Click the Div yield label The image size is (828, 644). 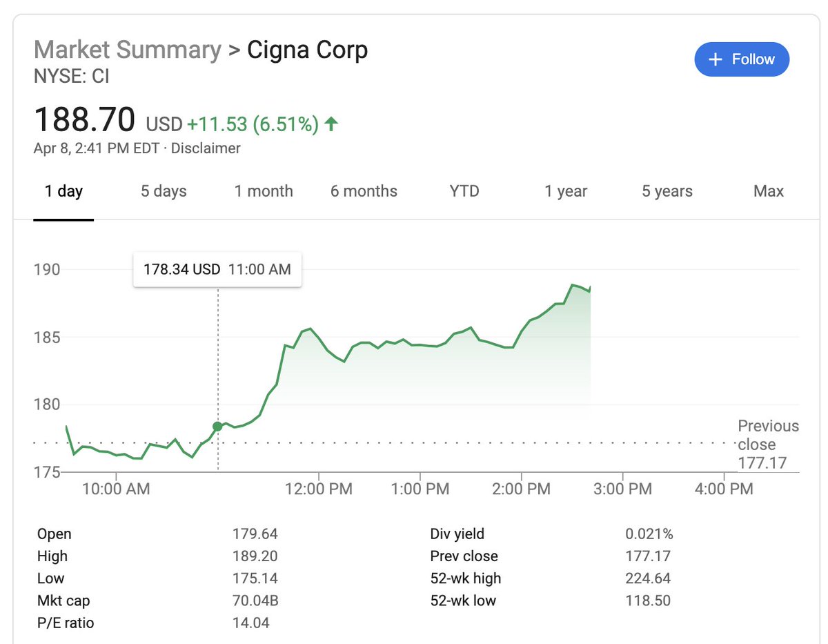pos(457,534)
